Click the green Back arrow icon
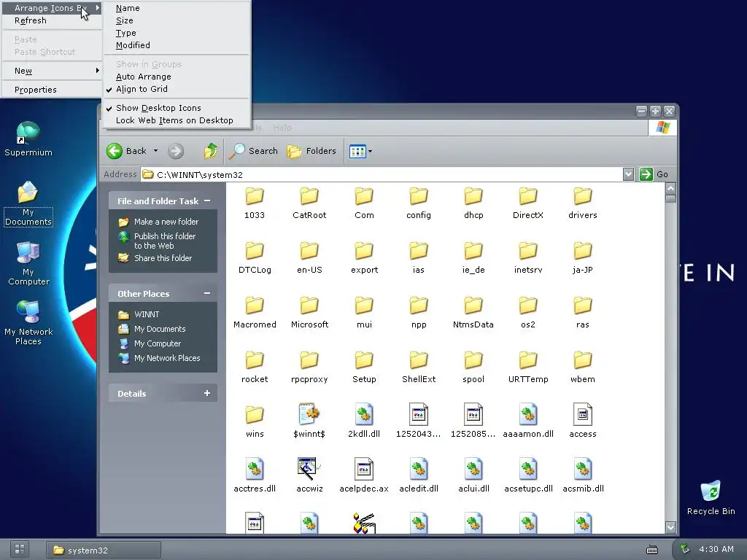Viewport: 747px width, 560px height. click(x=115, y=151)
